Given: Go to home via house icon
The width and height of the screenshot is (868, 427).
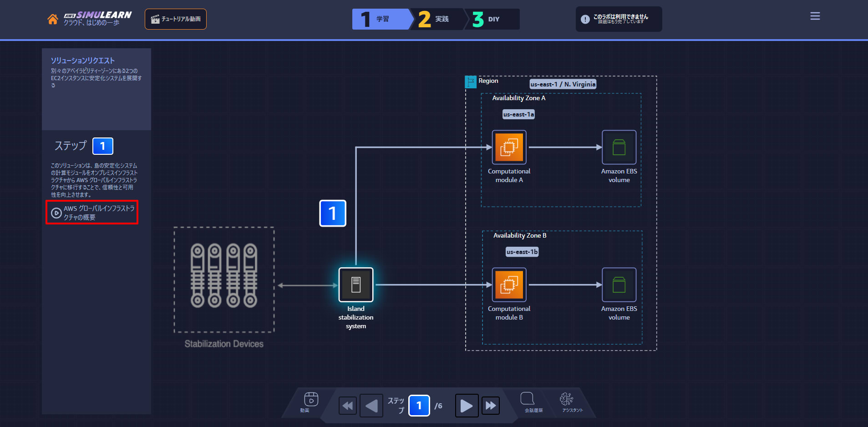Looking at the screenshot, I should (x=53, y=19).
